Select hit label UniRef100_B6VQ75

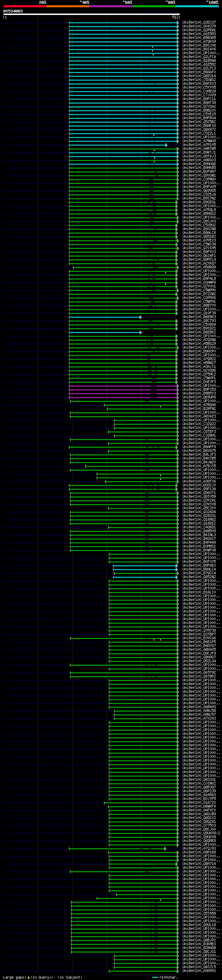click(x=199, y=451)
